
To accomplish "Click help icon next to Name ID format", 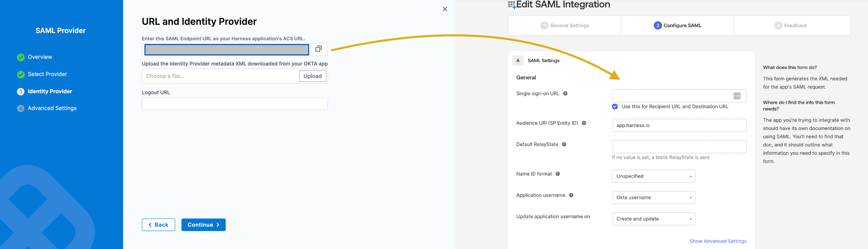I will (557, 174).
